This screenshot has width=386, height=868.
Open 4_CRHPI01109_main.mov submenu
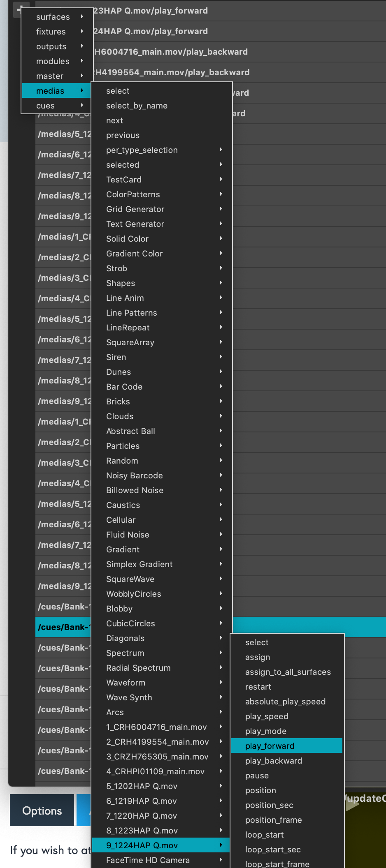pos(162,771)
